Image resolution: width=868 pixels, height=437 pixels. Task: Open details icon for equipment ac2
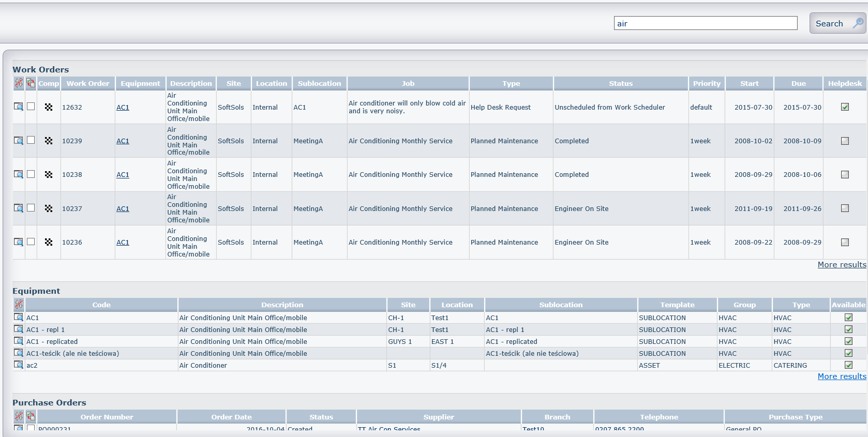click(19, 365)
